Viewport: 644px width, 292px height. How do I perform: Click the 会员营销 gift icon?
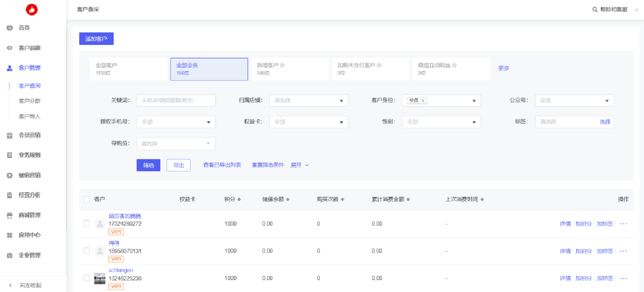10,135
